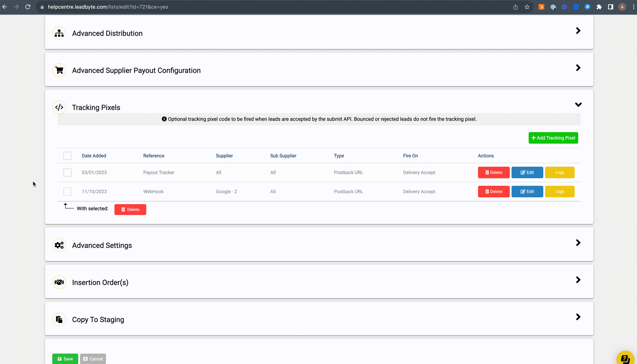Open the Insertion Order(s) section heading
Screen dimensions: 637x364
pyautogui.click(x=100, y=282)
